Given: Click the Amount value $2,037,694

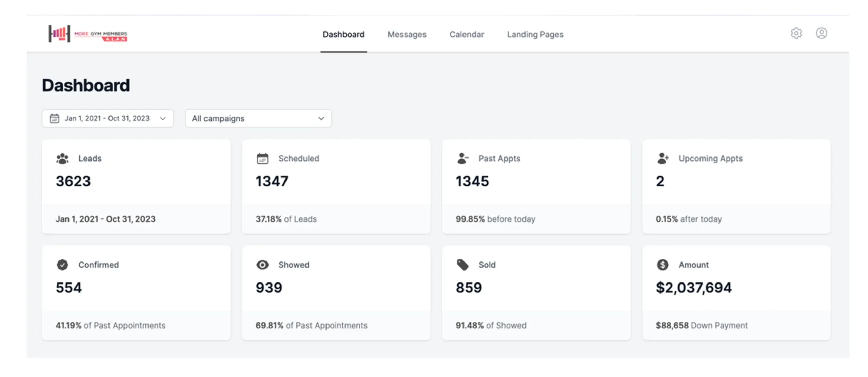Looking at the screenshot, I should click(x=693, y=288).
